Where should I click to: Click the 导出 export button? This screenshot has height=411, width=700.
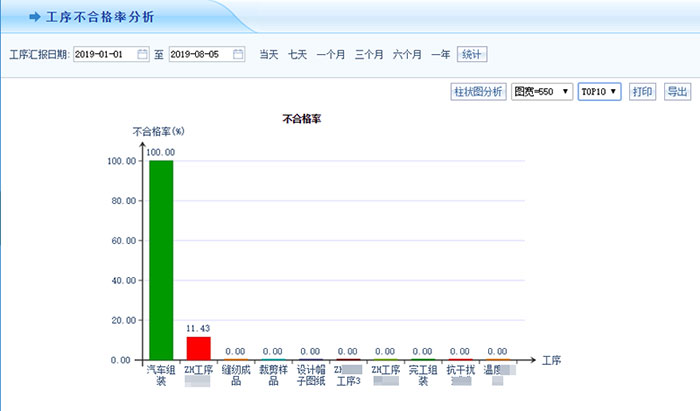pos(677,92)
